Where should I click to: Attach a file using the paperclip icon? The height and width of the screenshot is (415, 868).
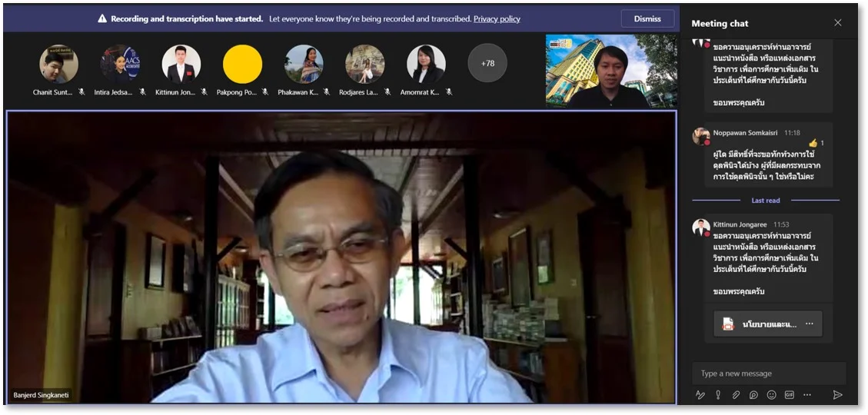(736, 395)
